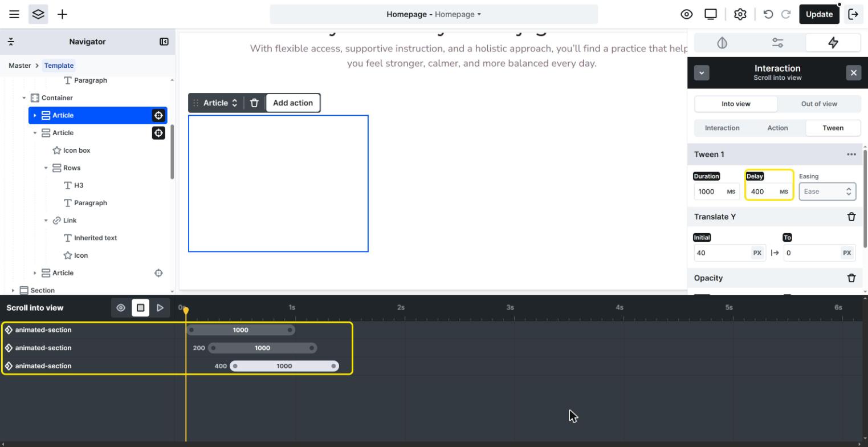Viewport: 868px width, 447px height.
Task: Select the Interaction tab
Action: click(x=722, y=128)
